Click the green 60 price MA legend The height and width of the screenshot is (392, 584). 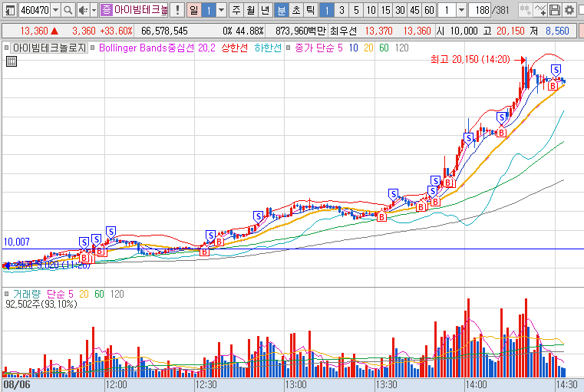click(x=384, y=48)
